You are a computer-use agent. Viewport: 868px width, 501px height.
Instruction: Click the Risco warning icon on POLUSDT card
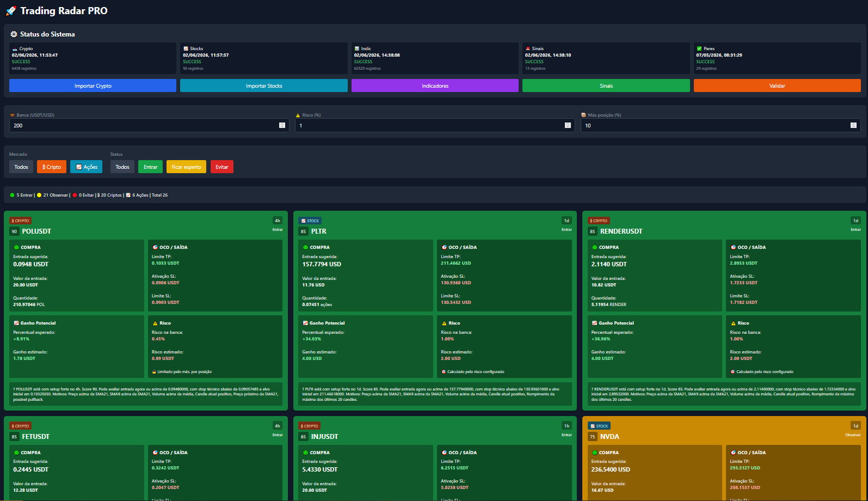point(155,323)
